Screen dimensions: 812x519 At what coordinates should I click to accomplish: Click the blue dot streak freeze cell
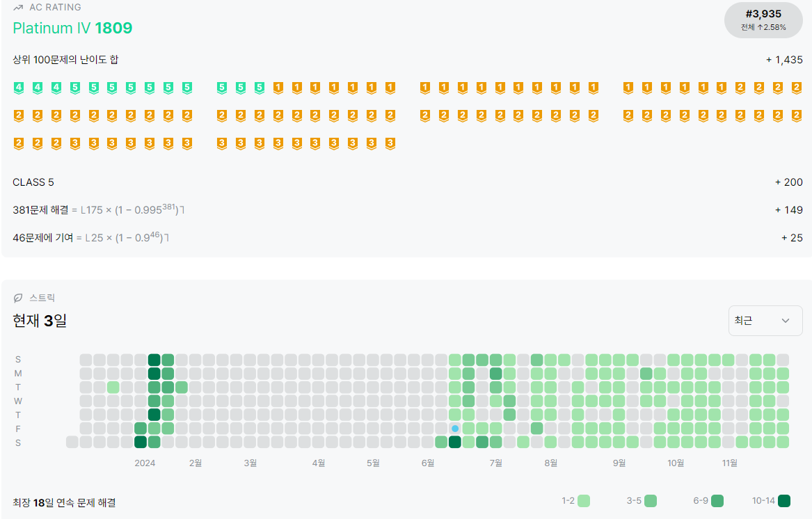point(454,429)
